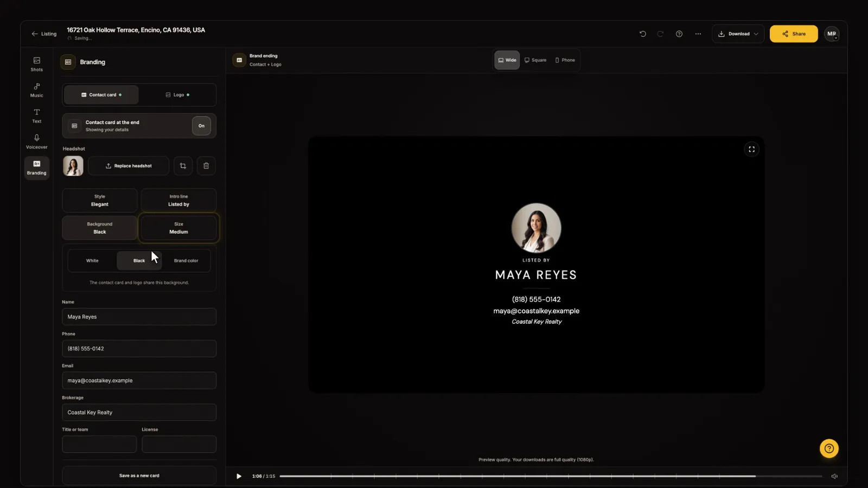Screen dimensions: 868x488
Task: Play the video preview
Action: (x=239, y=476)
